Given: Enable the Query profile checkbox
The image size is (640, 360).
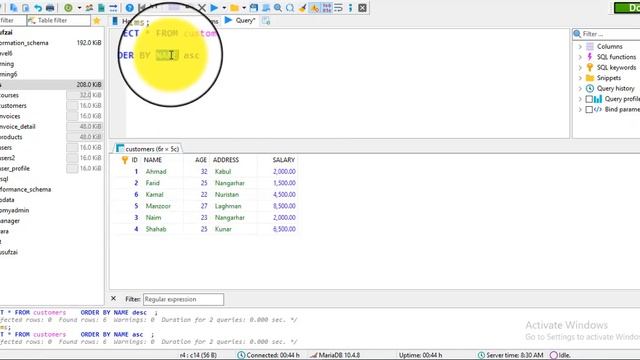Looking at the screenshot, I should (x=589, y=99).
